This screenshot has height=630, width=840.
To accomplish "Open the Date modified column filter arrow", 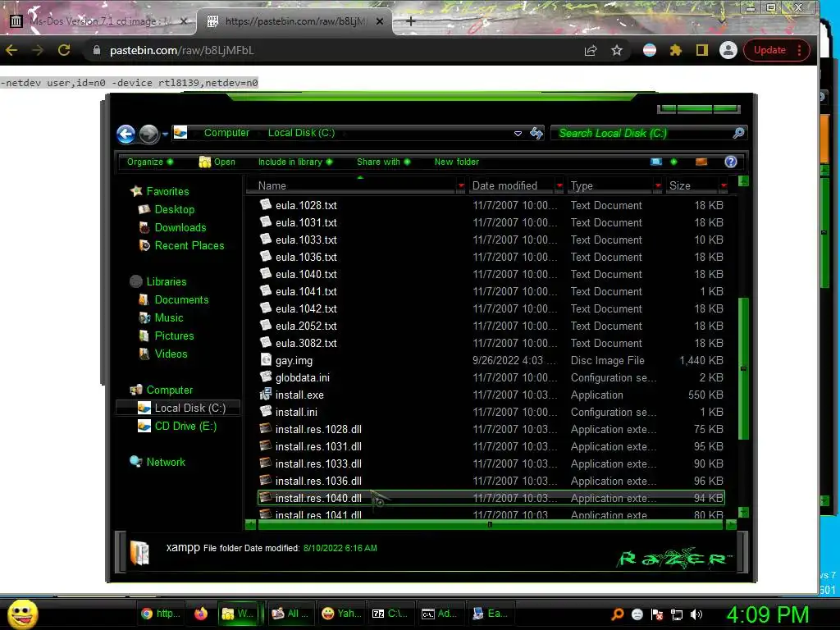I will [x=559, y=185].
